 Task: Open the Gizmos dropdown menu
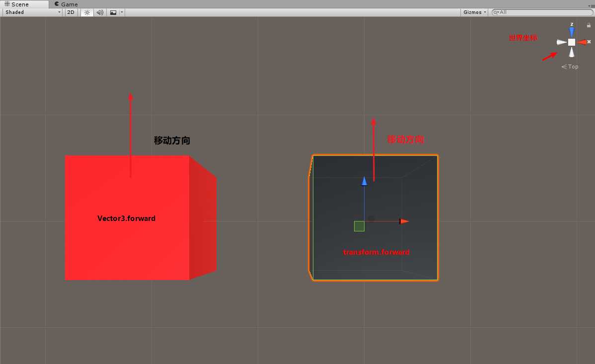point(474,12)
